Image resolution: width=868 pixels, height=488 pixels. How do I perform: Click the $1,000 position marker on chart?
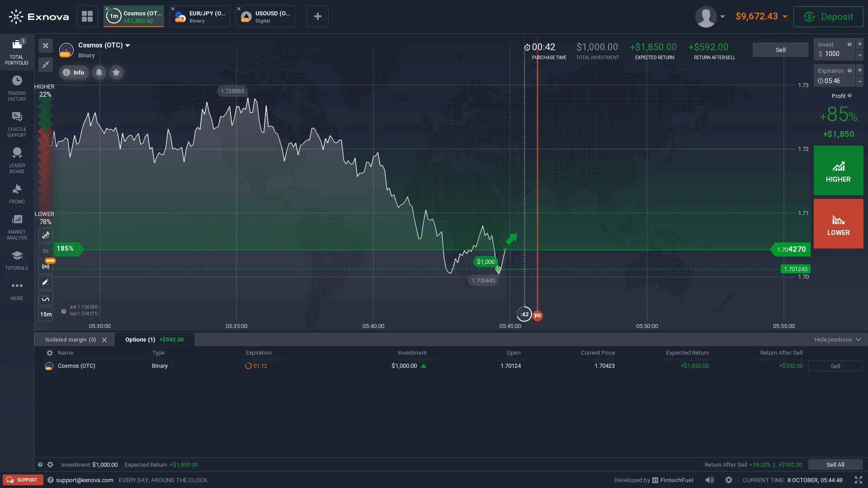(x=486, y=262)
